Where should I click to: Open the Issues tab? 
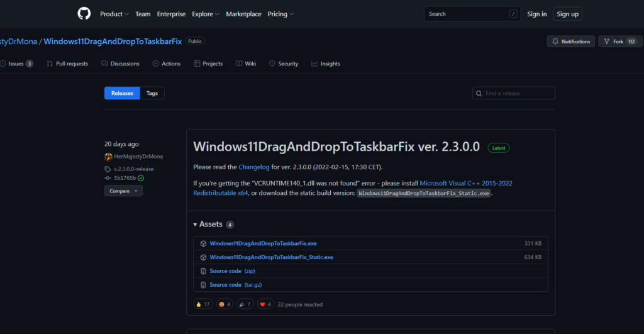(x=16, y=64)
